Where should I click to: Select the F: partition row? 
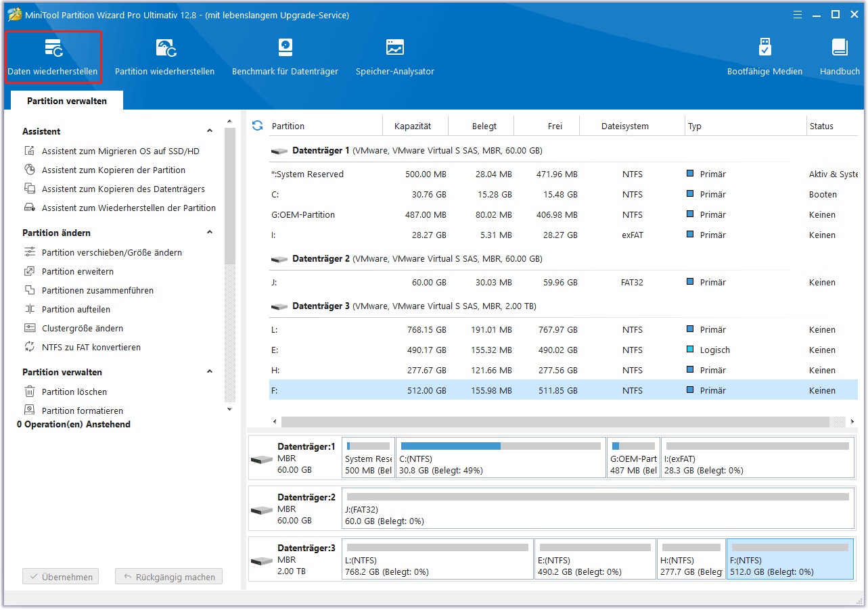tap(564, 391)
